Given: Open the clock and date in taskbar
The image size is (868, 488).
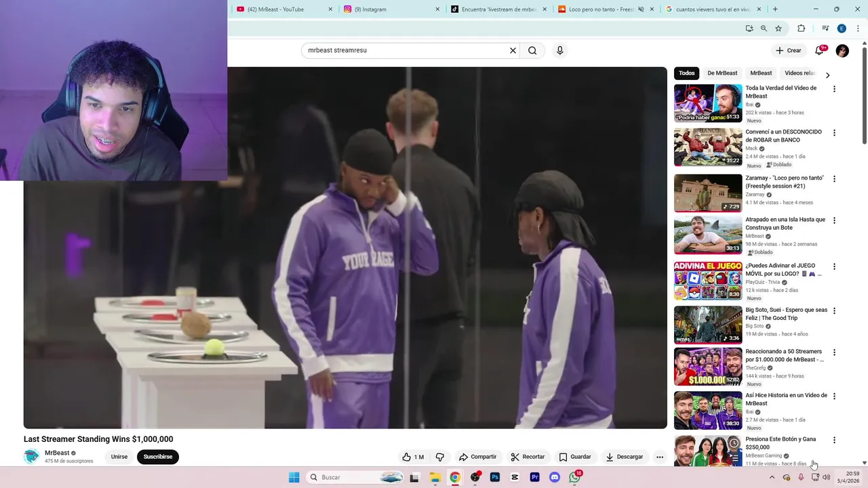Looking at the screenshot, I should pyautogui.click(x=848, y=477).
